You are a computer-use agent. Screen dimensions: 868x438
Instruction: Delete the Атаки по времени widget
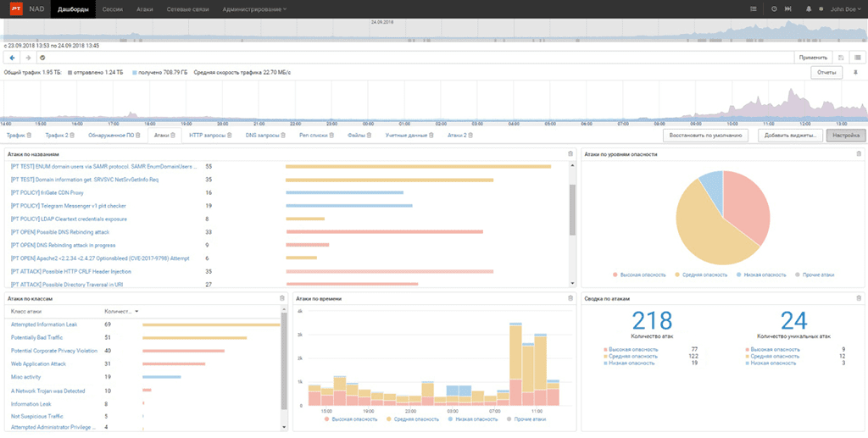pos(570,298)
